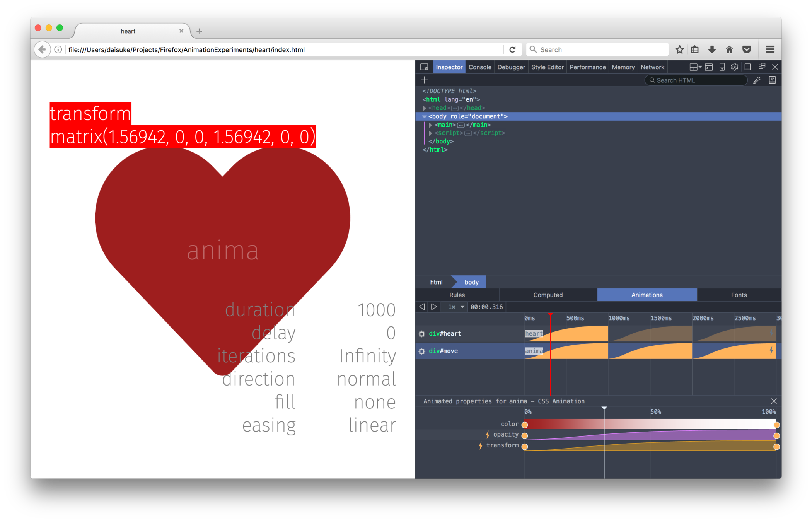This screenshot has height=522, width=812.
Task: Open responsive design mode icon
Action: (x=722, y=67)
